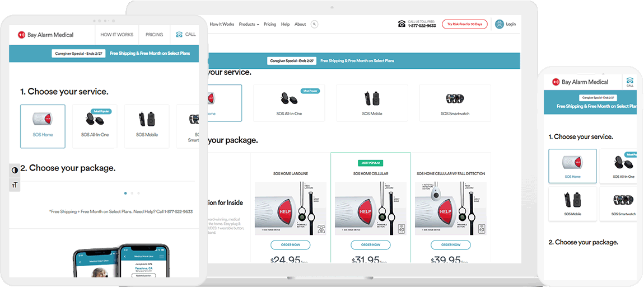Click SOS Home Cellular product image

(371, 209)
